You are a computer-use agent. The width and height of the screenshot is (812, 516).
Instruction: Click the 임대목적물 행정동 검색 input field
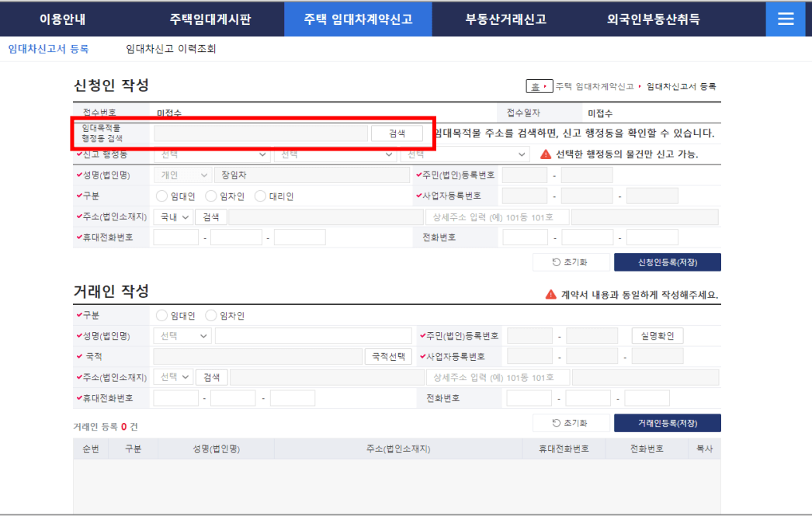pyautogui.click(x=260, y=133)
